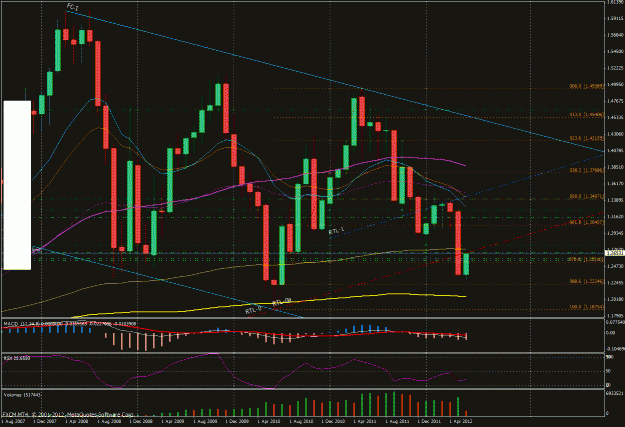Click the '1 Dec 2008' date label

[142, 421]
